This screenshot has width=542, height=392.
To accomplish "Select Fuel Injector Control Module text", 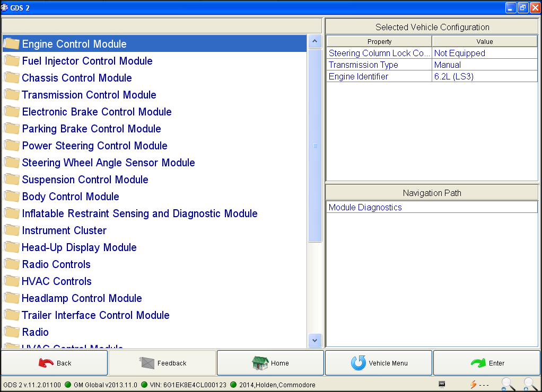I will click(87, 61).
